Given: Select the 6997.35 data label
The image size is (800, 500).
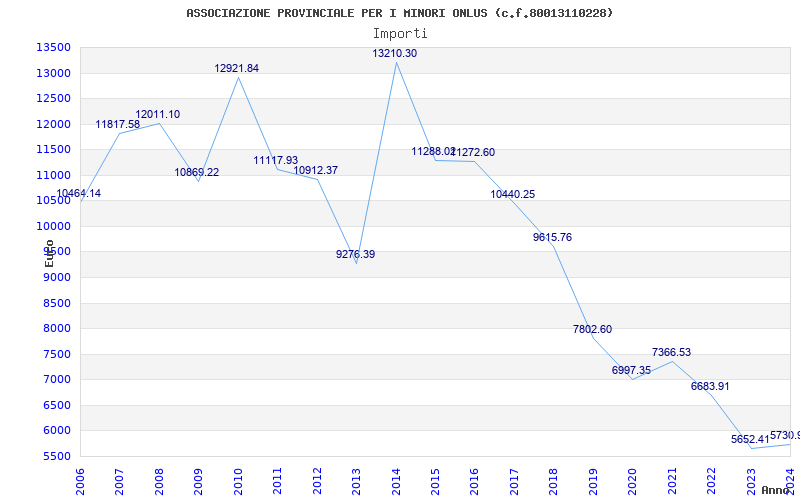Looking at the screenshot, I should click(x=631, y=370).
